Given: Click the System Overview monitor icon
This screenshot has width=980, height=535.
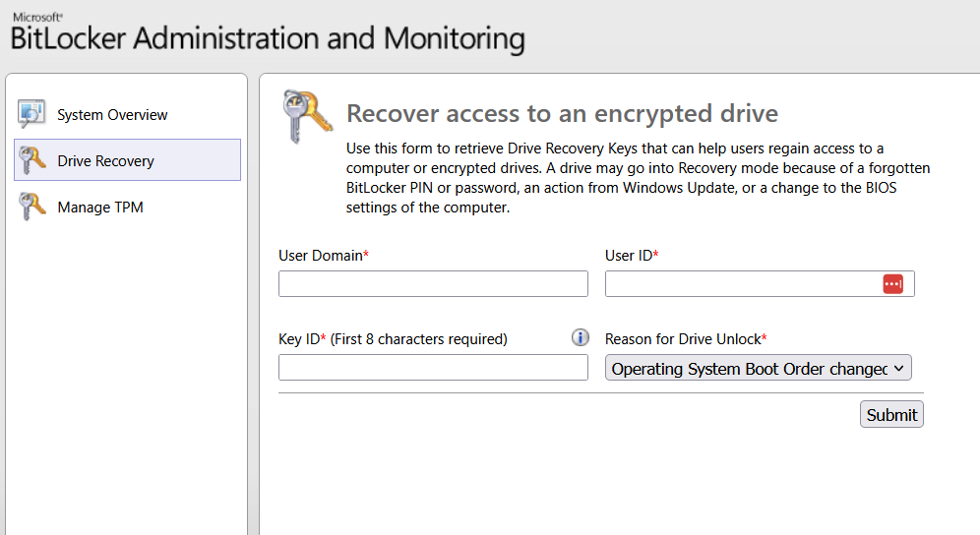Looking at the screenshot, I should coord(31,114).
